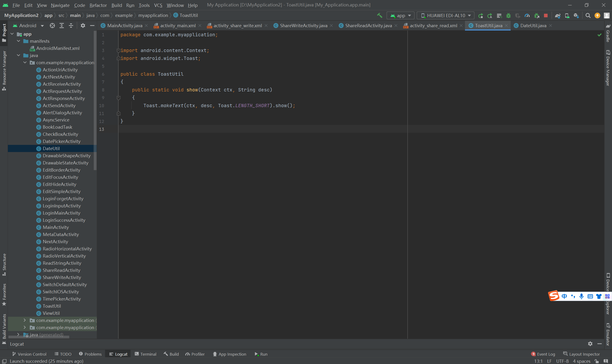Open the Refactor menu
Screen dimensions: 612x364
(98, 5)
